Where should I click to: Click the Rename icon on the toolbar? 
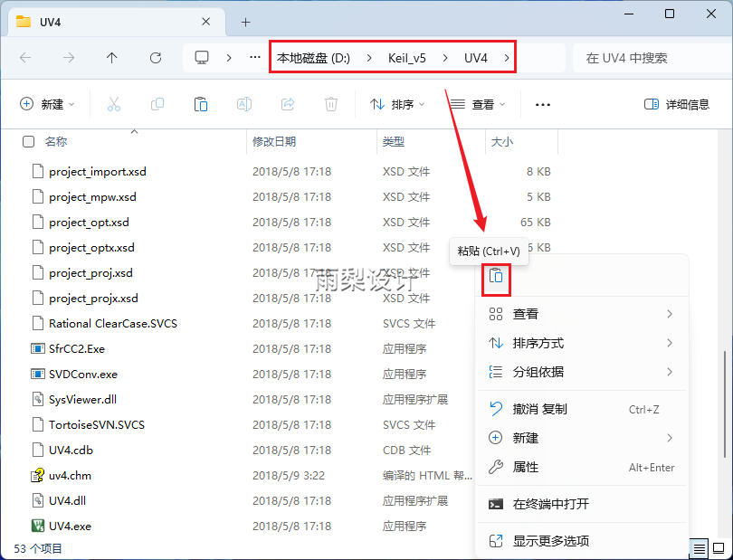coord(243,104)
